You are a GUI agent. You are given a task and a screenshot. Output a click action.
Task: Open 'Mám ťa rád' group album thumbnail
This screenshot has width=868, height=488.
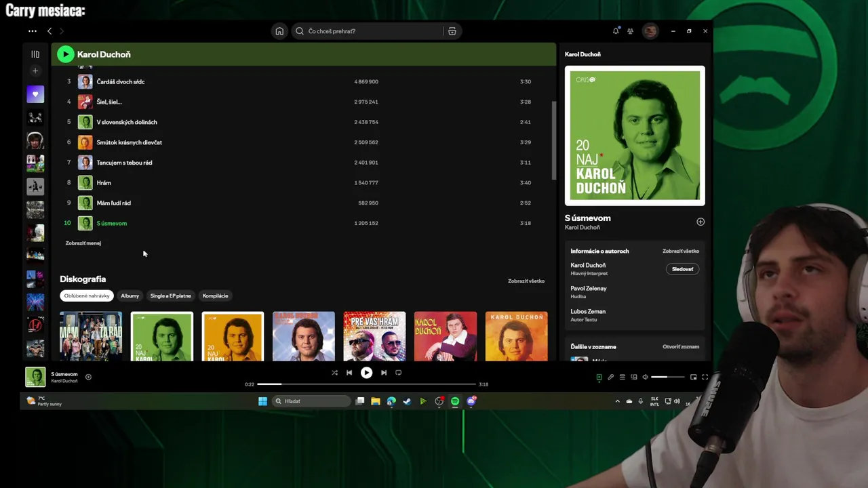point(91,336)
